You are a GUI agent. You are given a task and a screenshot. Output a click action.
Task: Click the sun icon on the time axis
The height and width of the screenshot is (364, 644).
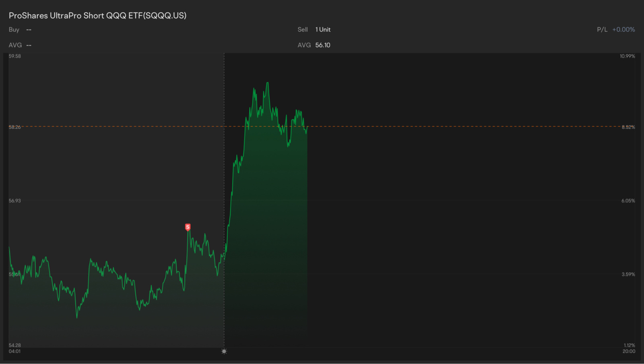coord(224,352)
